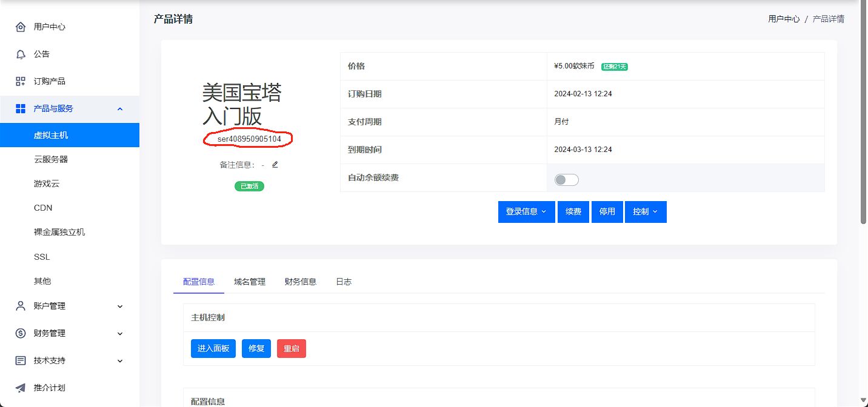This screenshot has height=407, width=868.
Task: Open the 账户管理 user icon
Action: pyautogui.click(x=22, y=306)
